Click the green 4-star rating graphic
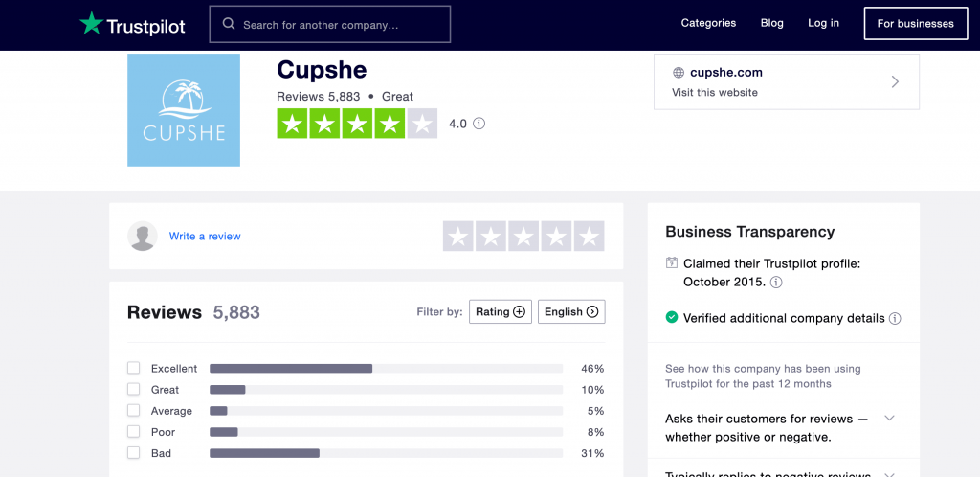 point(357,124)
